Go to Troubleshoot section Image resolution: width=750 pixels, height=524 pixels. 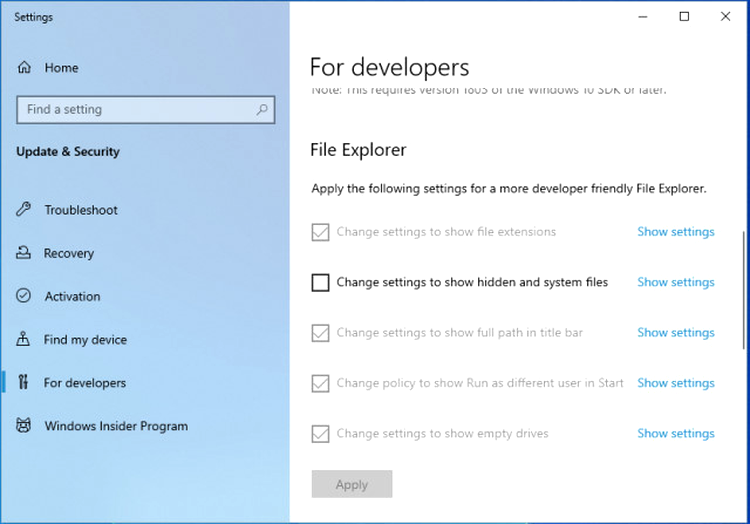(x=81, y=210)
